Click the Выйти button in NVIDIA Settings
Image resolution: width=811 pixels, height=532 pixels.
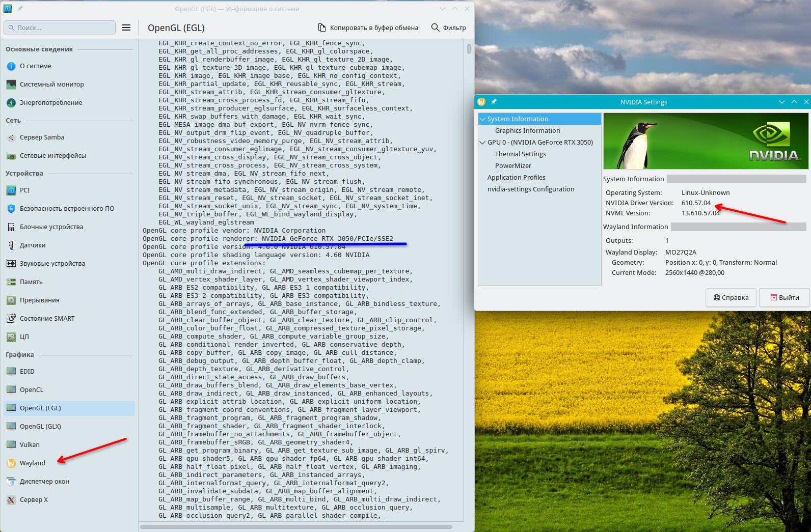pos(785,297)
